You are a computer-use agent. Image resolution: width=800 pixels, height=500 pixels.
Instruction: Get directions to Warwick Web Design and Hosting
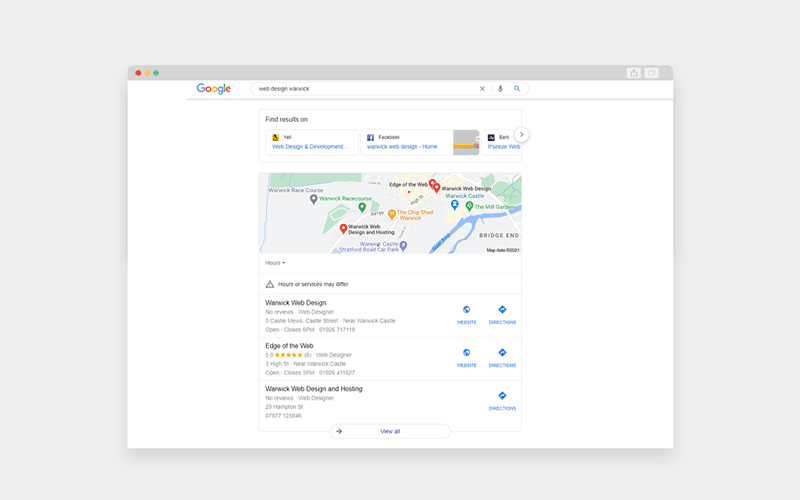click(502, 400)
